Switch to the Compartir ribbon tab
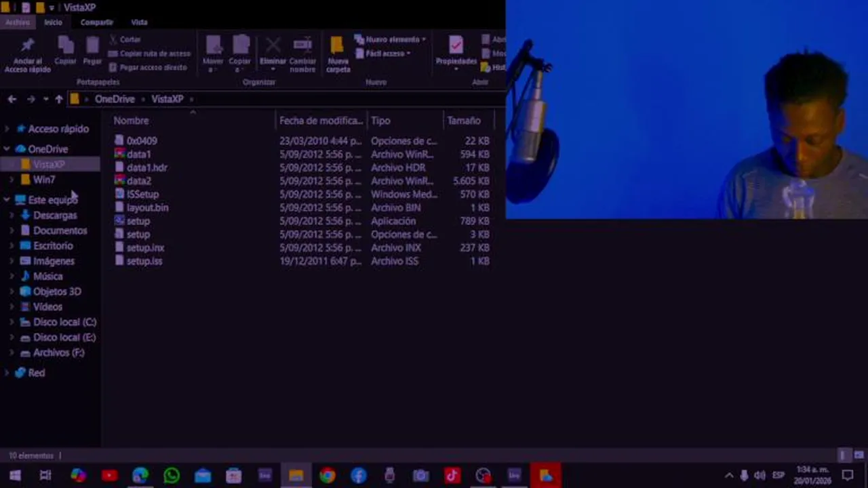 (96, 22)
